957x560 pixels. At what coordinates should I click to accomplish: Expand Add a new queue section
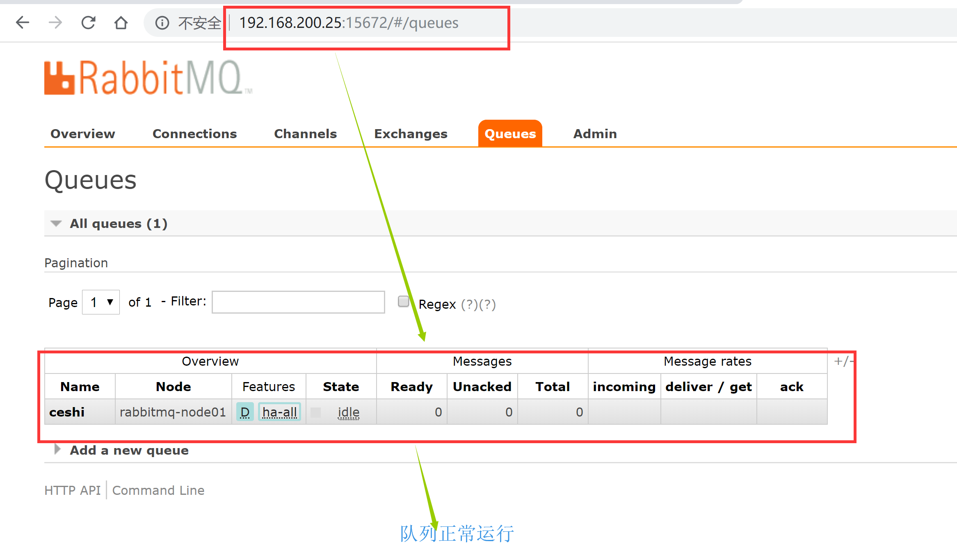129,450
